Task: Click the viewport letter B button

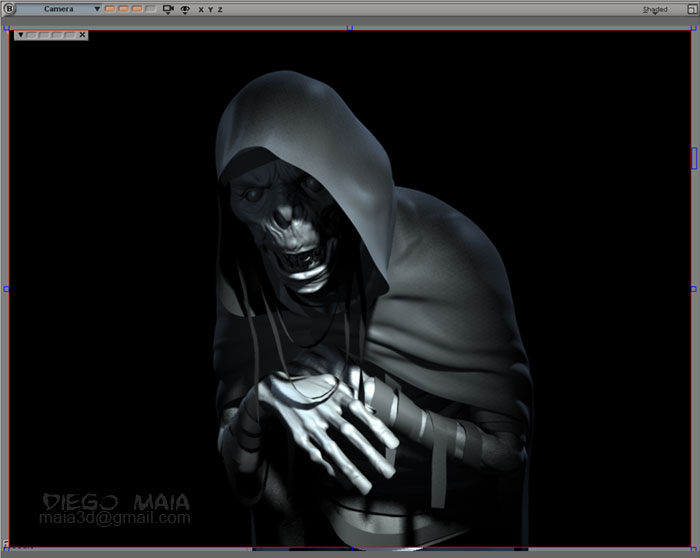Action: coord(9,9)
